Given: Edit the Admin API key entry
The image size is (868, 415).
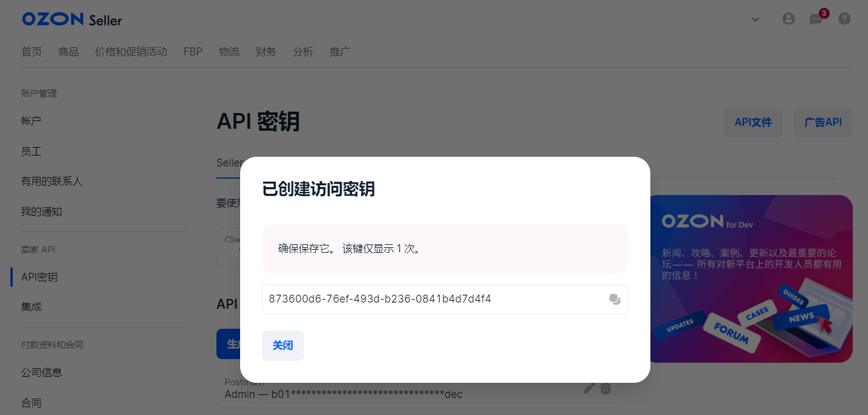Looking at the screenshot, I should pos(588,388).
